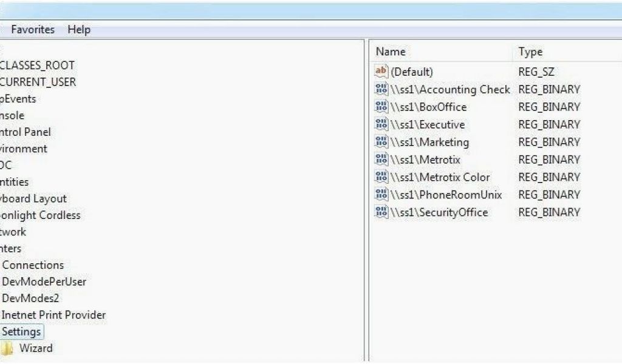The height and width of the screenshot is (364, 622).
Task: Click the (Default) string value icon
Action: tap(381, 72)
